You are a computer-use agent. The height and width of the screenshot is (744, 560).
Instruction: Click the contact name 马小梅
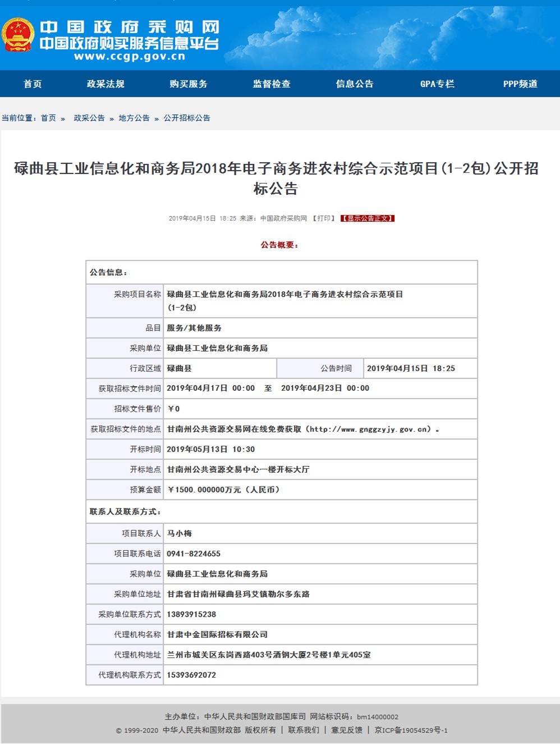pos(179,533)
